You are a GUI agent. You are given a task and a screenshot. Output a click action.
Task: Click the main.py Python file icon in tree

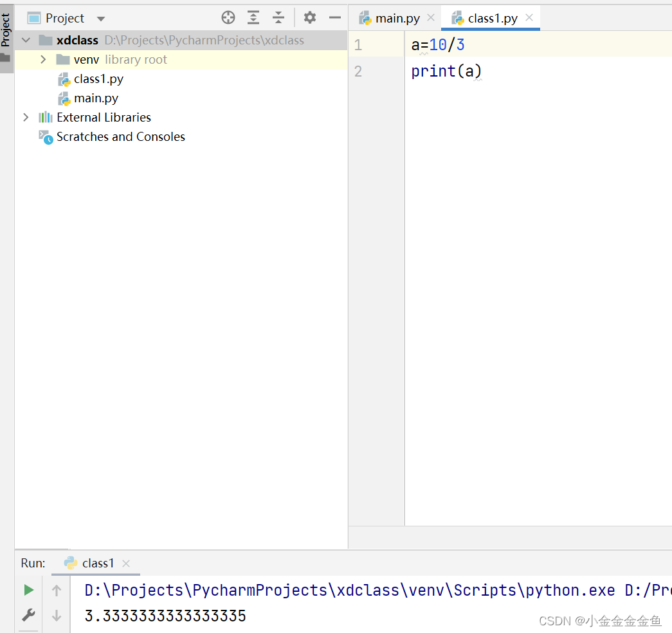(64, 98)
